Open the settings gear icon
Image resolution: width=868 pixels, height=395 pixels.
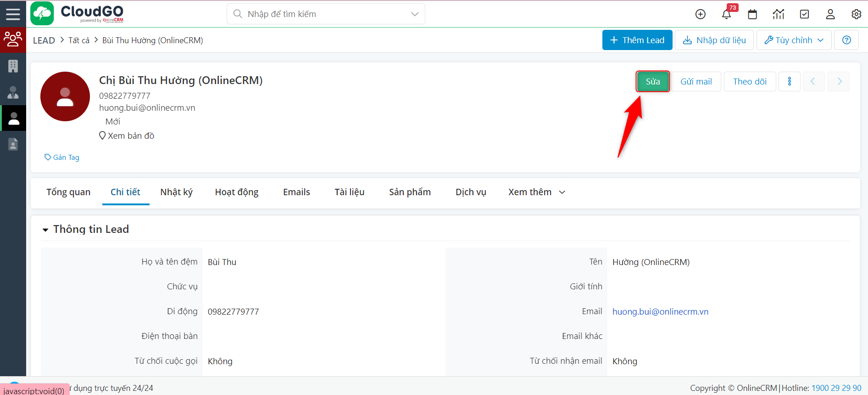pos(856,14)
